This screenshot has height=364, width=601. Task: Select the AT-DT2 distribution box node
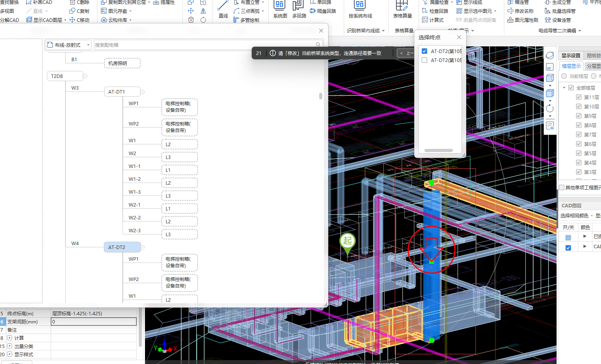(x=122, y=247)
